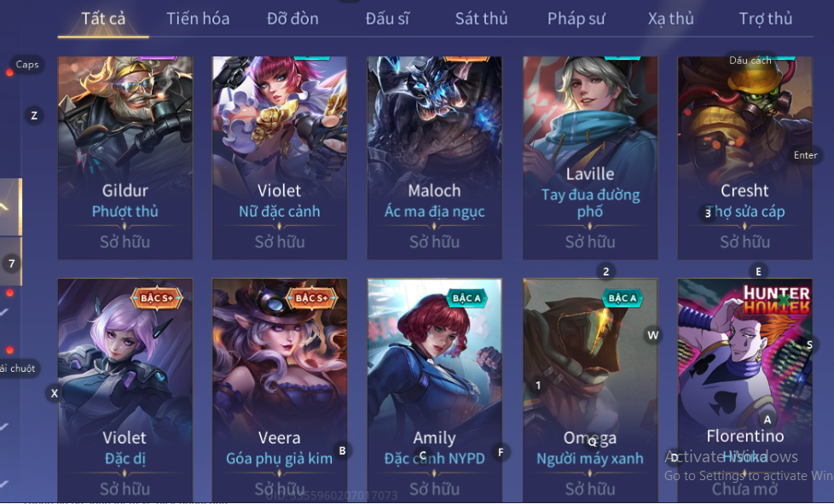Open the Trợ thủ category tab
This screenshot has height=504, width=834.
pyautogui.click(x=766, y=19)
